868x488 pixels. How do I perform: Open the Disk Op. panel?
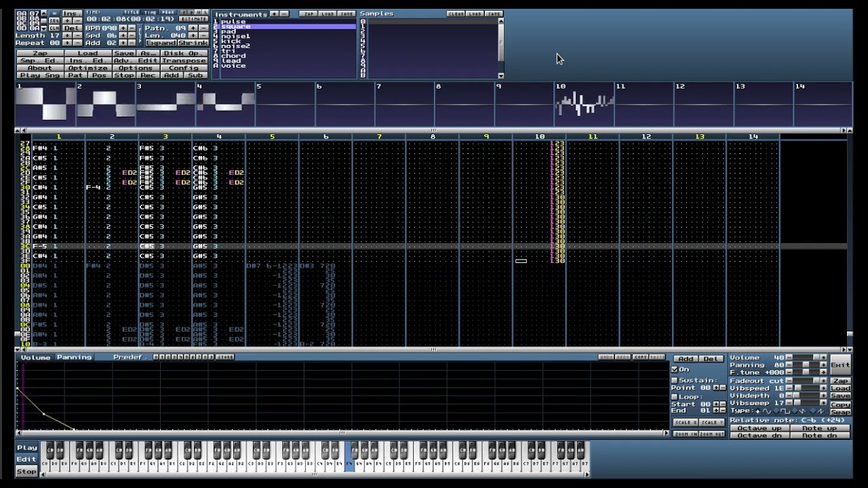coord(184,53)
